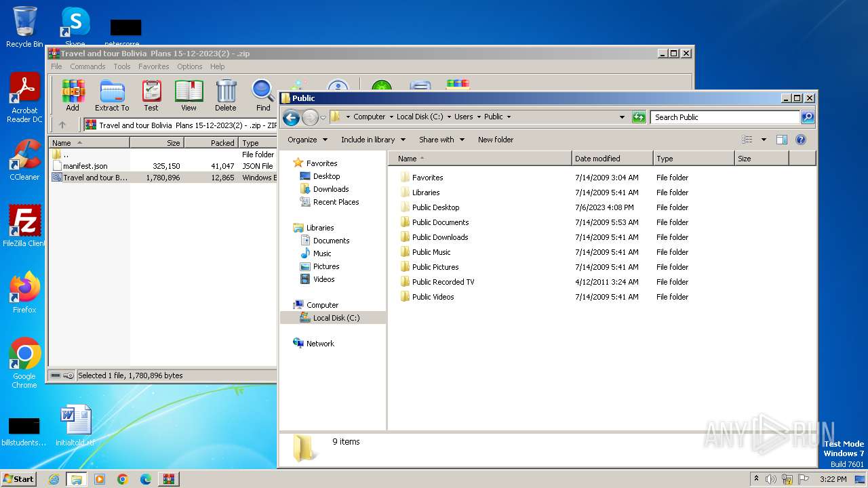
Task: Sort by Date modified column header
Action: tap(612, 159)
